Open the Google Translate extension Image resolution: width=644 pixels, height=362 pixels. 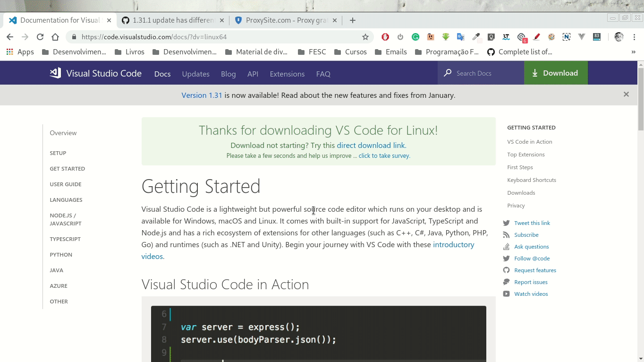pyautogui.click(x=461, y=37)
